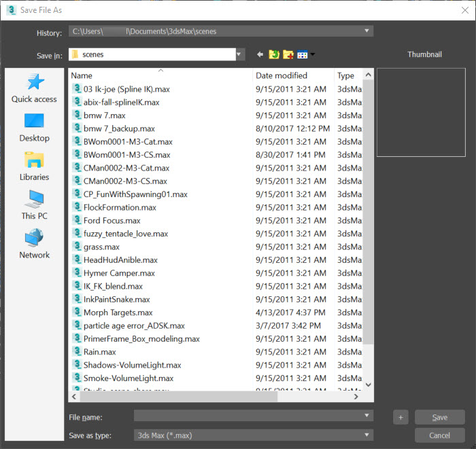The width and height of the screenshot is (476, 449).
Task: Click the file icon beside grass.max
Action: 77,246
